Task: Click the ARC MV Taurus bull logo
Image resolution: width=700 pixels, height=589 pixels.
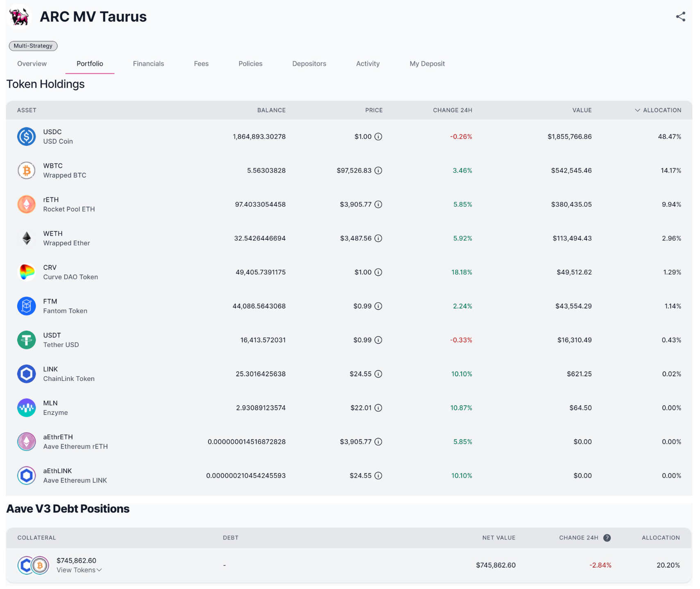Action: pos(19,17)
